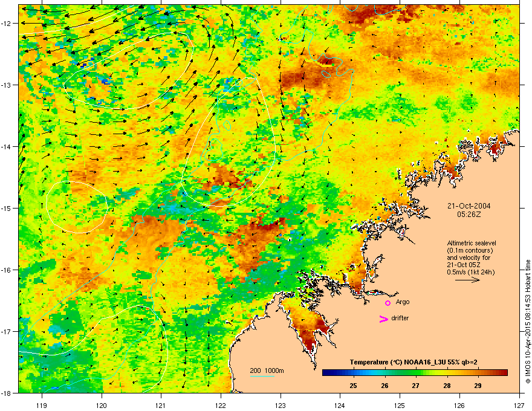Click the latitude axis label -15

tap(6, 208)
